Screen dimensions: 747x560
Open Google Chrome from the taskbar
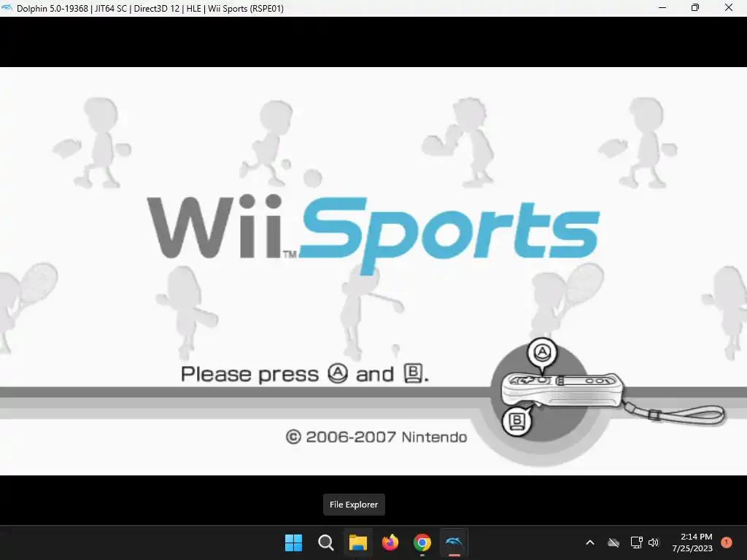422,542
